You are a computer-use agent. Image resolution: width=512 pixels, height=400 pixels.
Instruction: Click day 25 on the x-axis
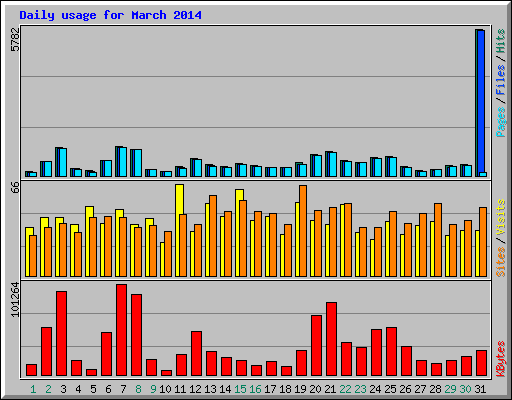(x=390, y=389)
